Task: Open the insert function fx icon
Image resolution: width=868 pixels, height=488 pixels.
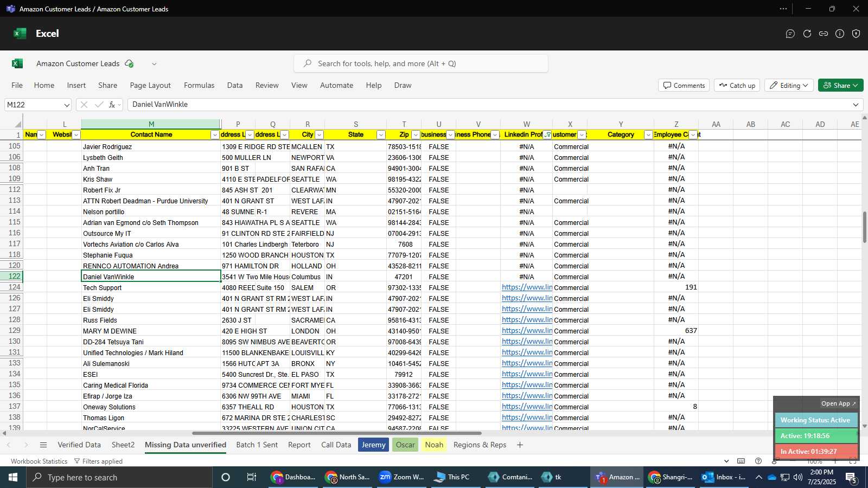Action: 112,105
